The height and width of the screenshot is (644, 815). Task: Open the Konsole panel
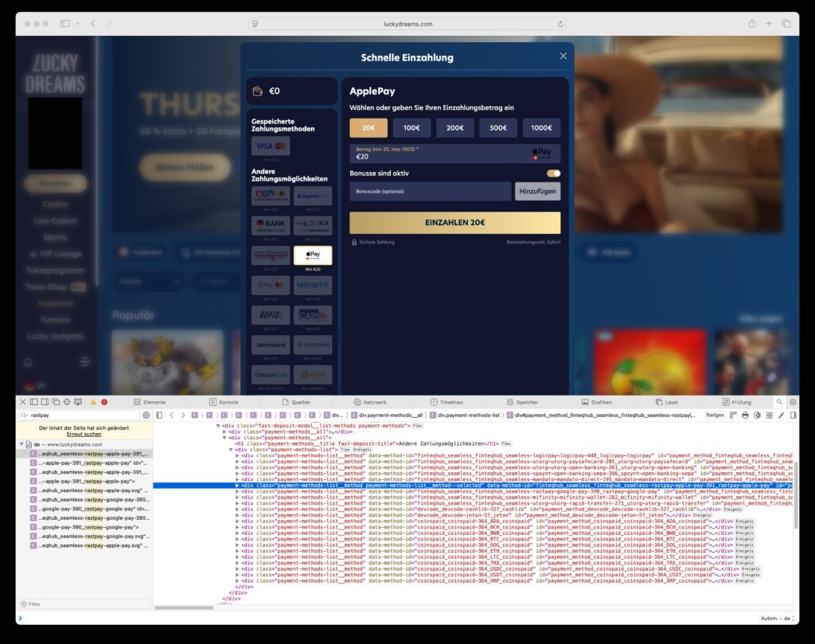coord(223,401)
